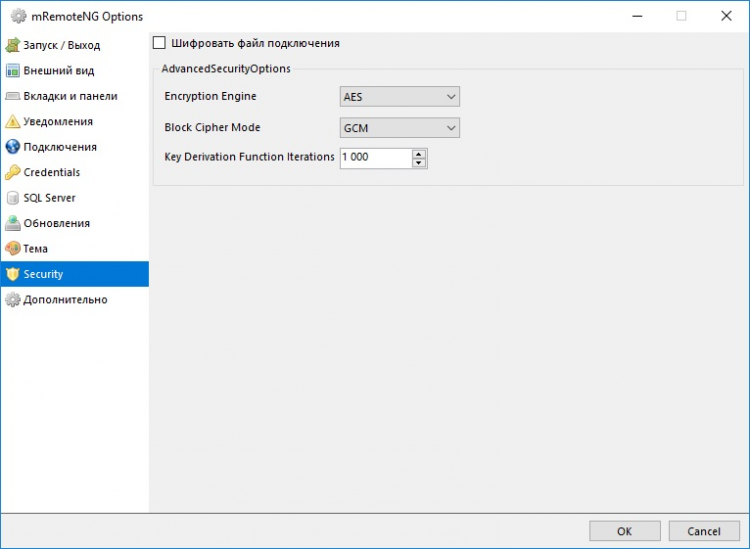Click Key Derivation Function Iterations label
This screenshot has height=549, width=750.
(249, 157)
